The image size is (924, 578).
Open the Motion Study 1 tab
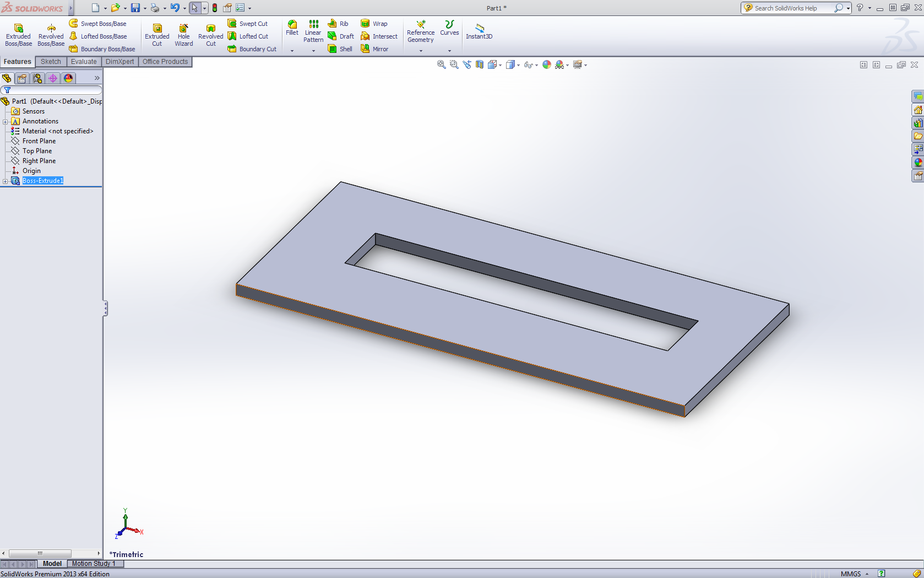click(94, 564)
